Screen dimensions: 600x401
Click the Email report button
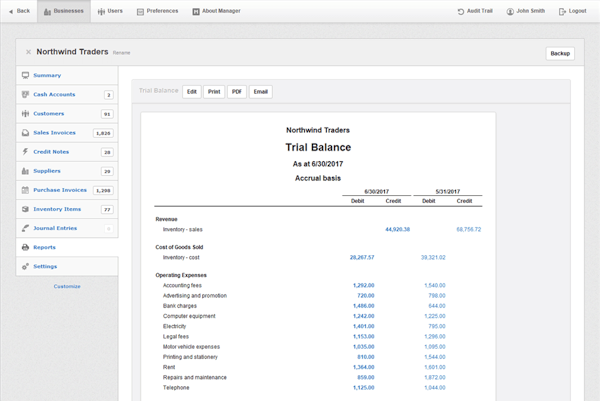click(x=260, y=92)
